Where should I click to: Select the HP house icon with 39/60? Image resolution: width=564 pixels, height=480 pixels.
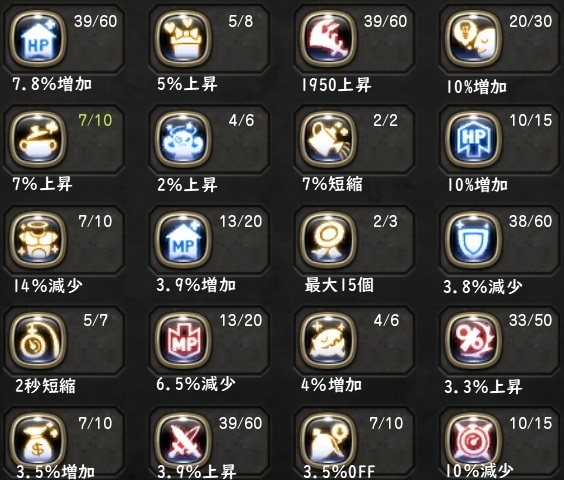coord(38,39)
